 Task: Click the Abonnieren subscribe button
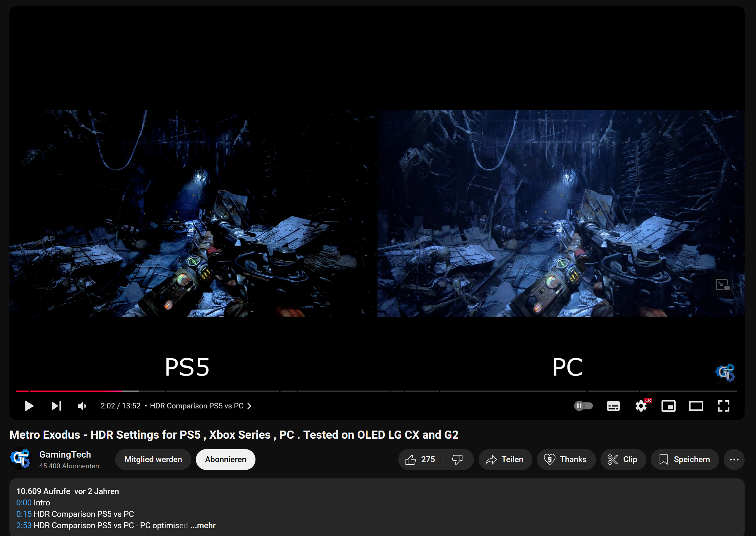(x=226, y=460)
